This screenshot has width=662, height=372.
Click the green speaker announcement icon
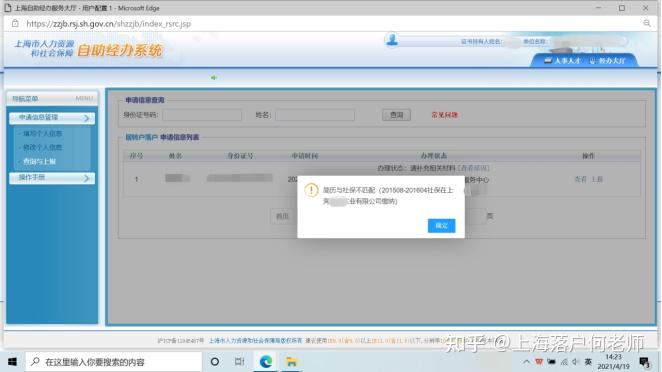coord(214,78)
